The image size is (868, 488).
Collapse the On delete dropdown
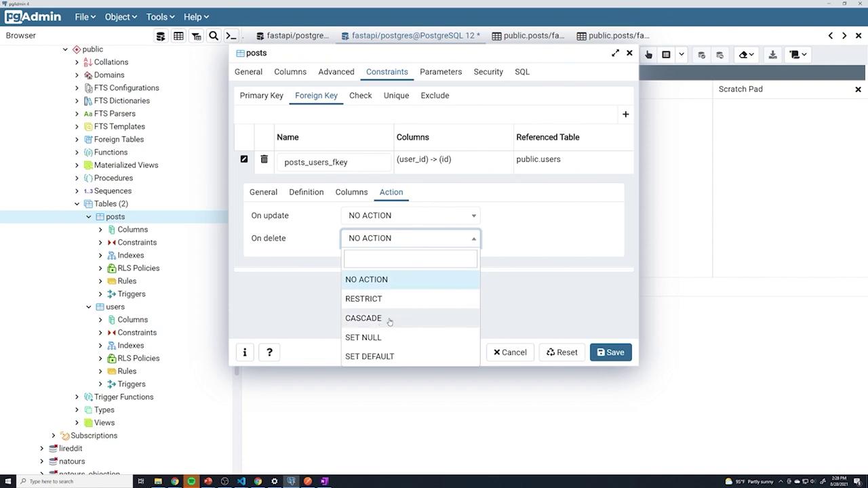[x=410, y=239]
